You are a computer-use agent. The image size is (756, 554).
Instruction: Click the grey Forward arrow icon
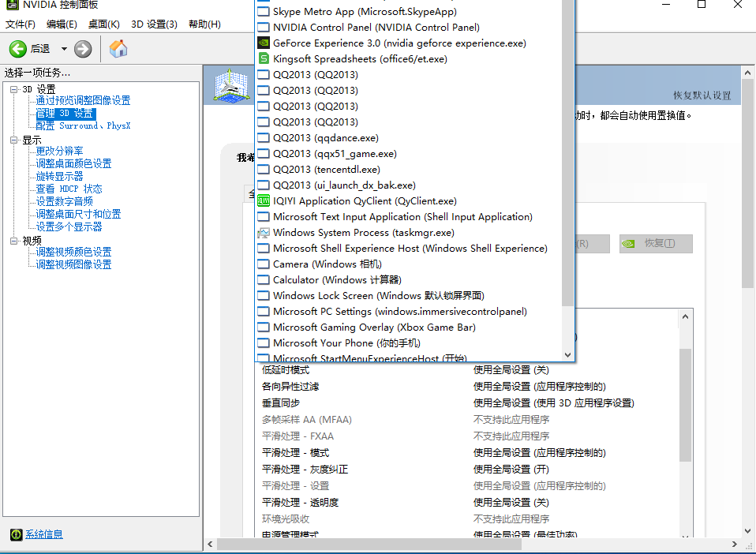point(83,49)
